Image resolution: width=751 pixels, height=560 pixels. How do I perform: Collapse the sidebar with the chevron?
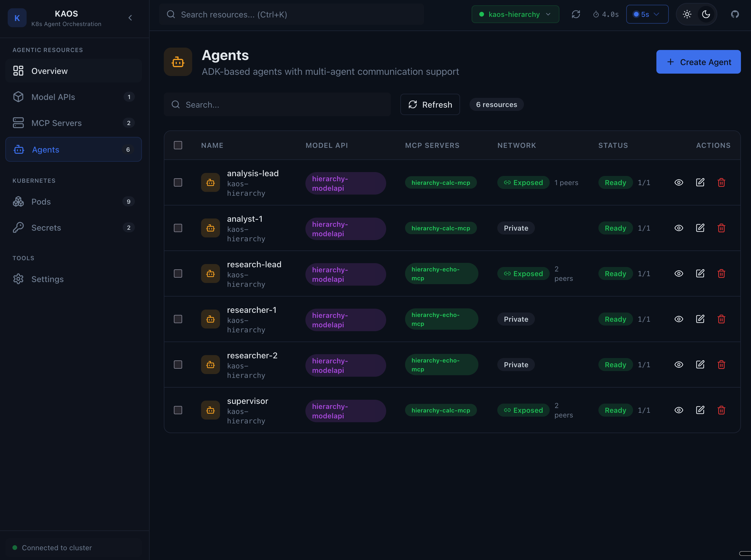click(x=130, y=18)
